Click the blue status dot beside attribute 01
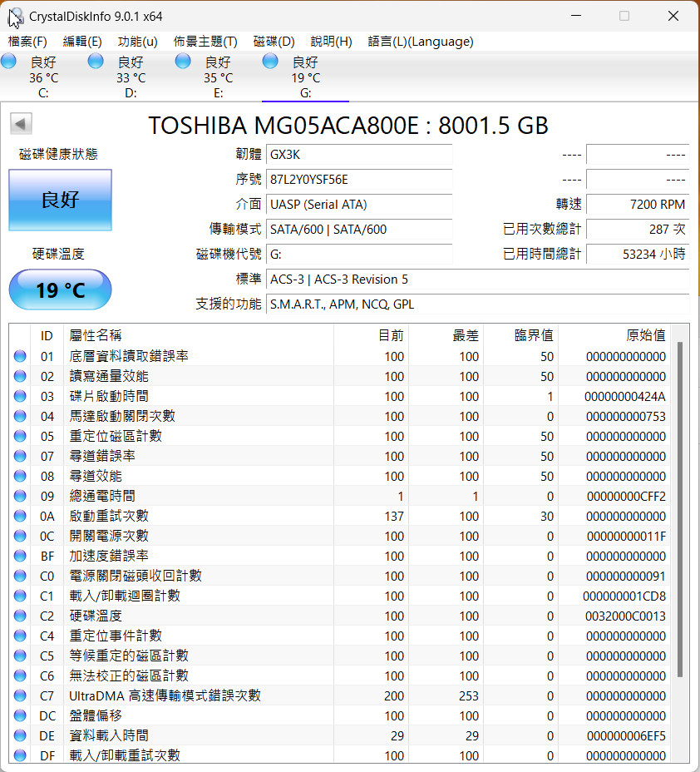This screenshot has width=700, height=772. point(19,356)
